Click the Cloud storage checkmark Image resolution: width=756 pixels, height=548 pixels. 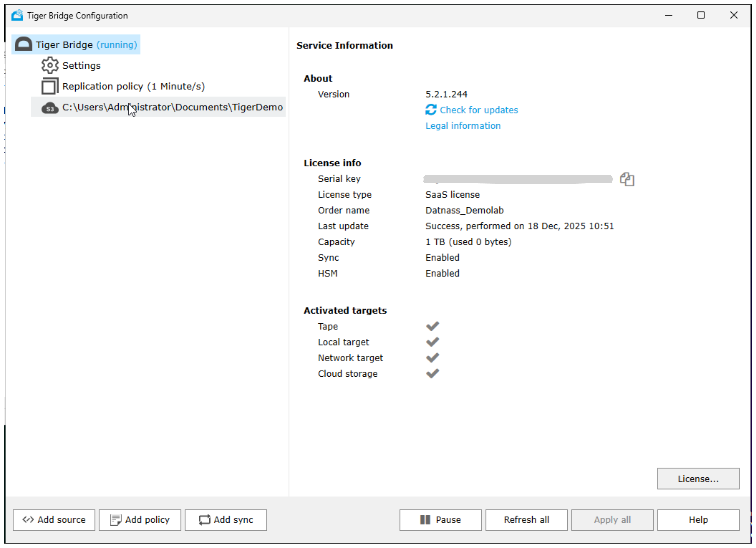click(432, 374)
